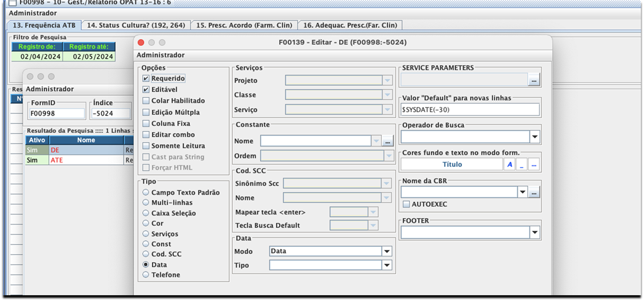Open the Mapear tecla enter dropdown
Viewport: 644px width, 301px height.
[374, 212]
